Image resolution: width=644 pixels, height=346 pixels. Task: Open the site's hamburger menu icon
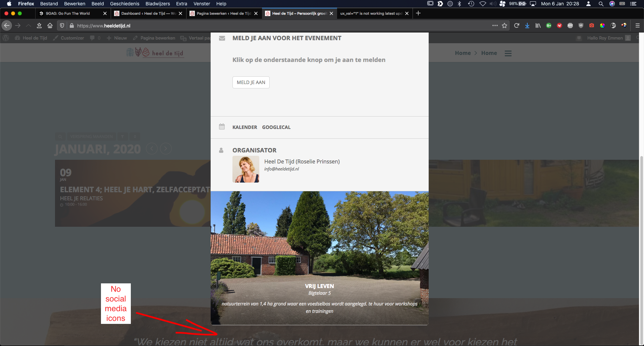tap(508, 54)
